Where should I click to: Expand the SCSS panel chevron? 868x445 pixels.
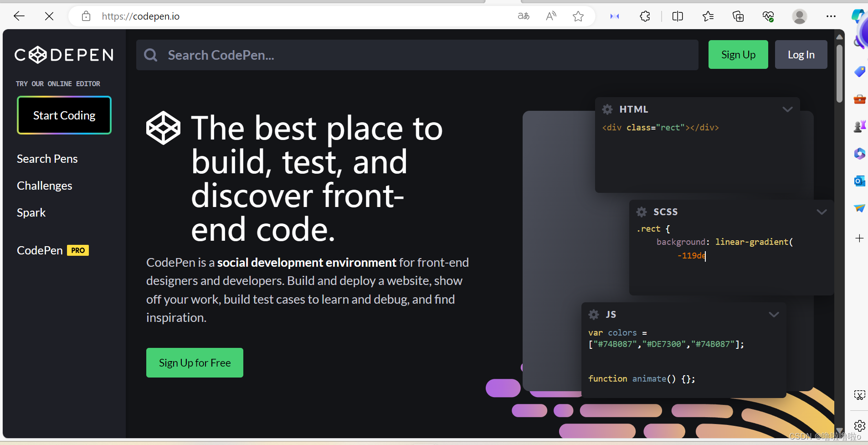(822, 212)
